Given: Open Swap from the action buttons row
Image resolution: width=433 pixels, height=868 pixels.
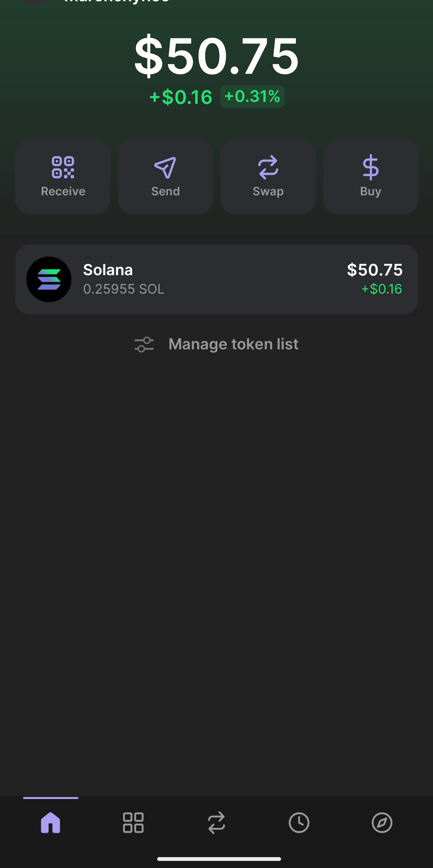Looking at the screenshot, I should pos(268,176).
